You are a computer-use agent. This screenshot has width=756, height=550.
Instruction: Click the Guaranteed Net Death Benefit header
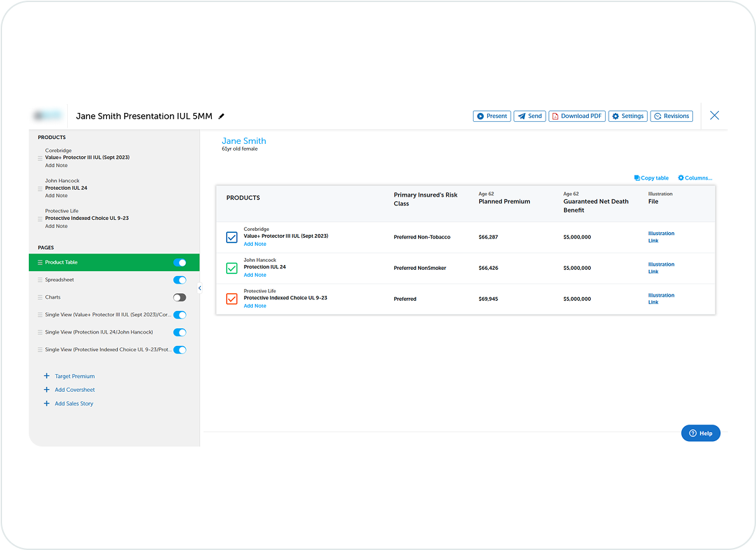pos(596,205)
